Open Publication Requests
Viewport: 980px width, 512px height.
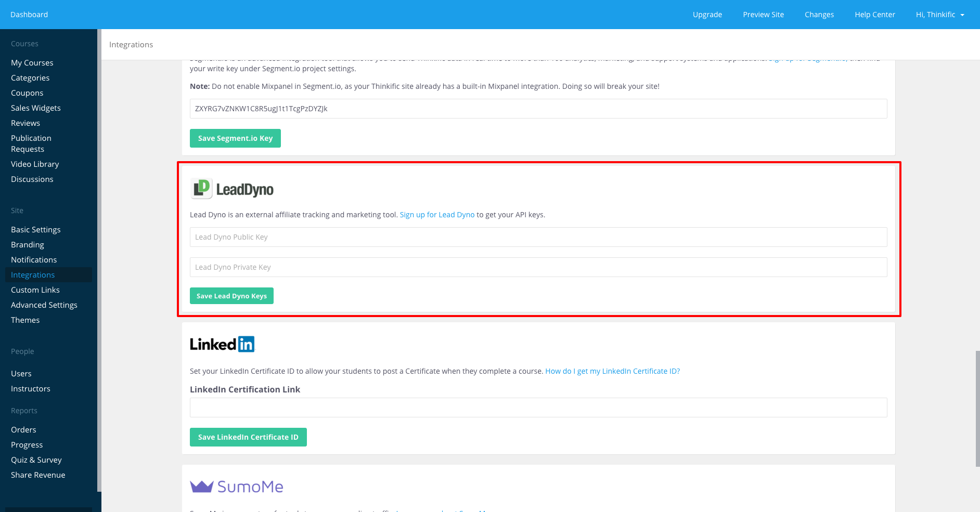31,143
